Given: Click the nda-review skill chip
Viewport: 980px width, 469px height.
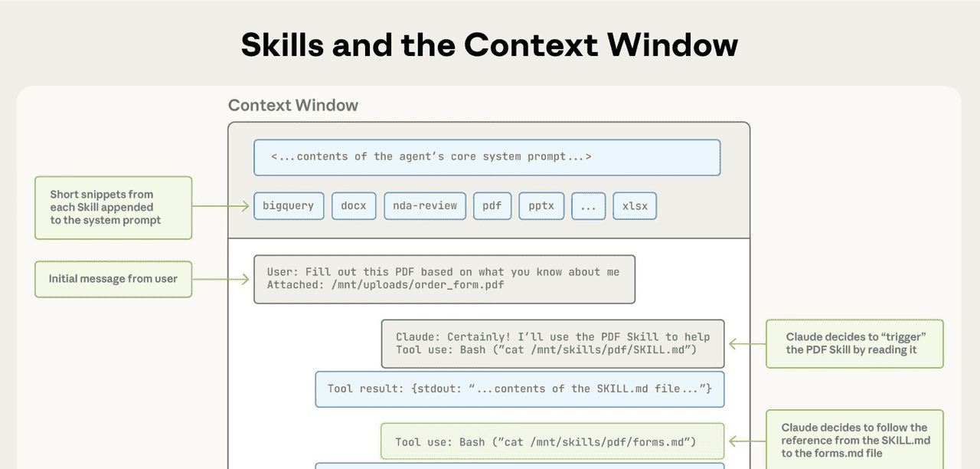Looking at the screenshot, I should point(425,206).
